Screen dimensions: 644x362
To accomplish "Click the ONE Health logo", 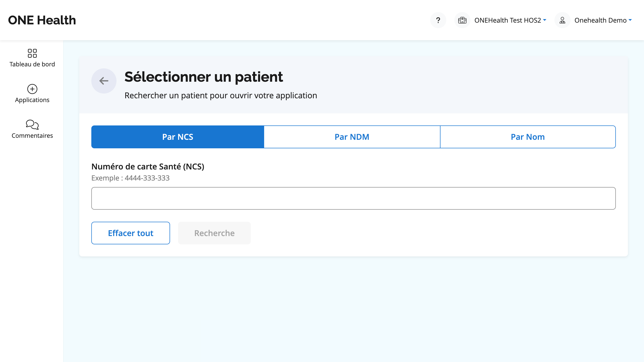I will coord(42,20).
